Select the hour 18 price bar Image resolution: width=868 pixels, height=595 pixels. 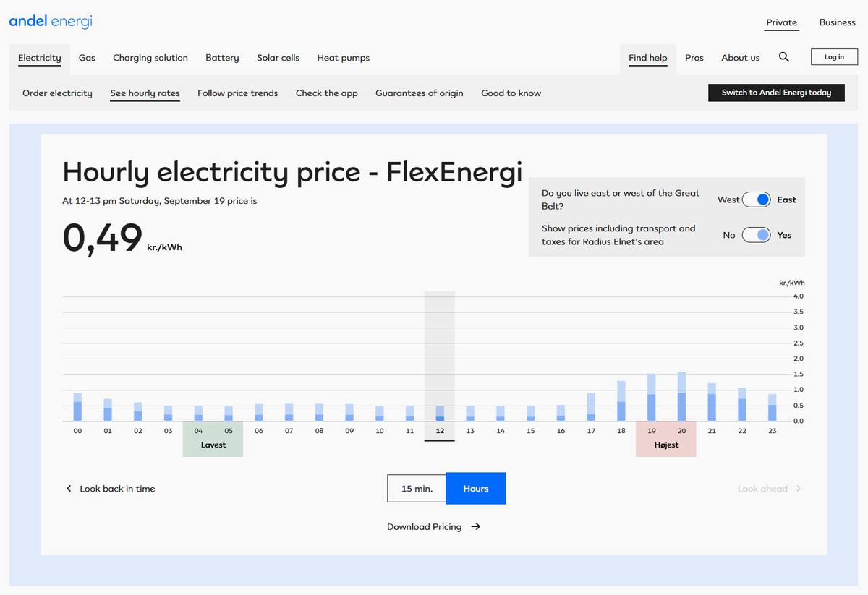pos(621,401)
